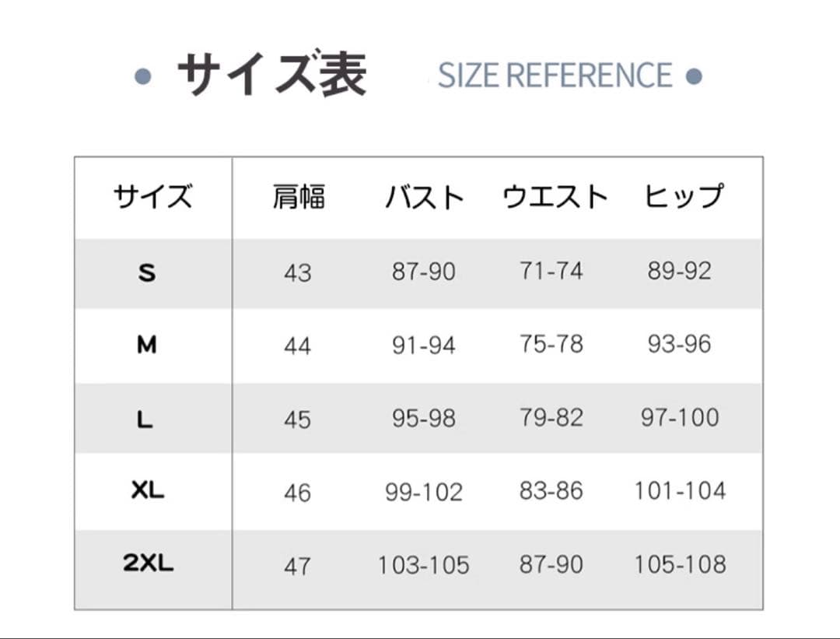
Task: Click hip value 105-108 cell
Action: tap(680, 564)
